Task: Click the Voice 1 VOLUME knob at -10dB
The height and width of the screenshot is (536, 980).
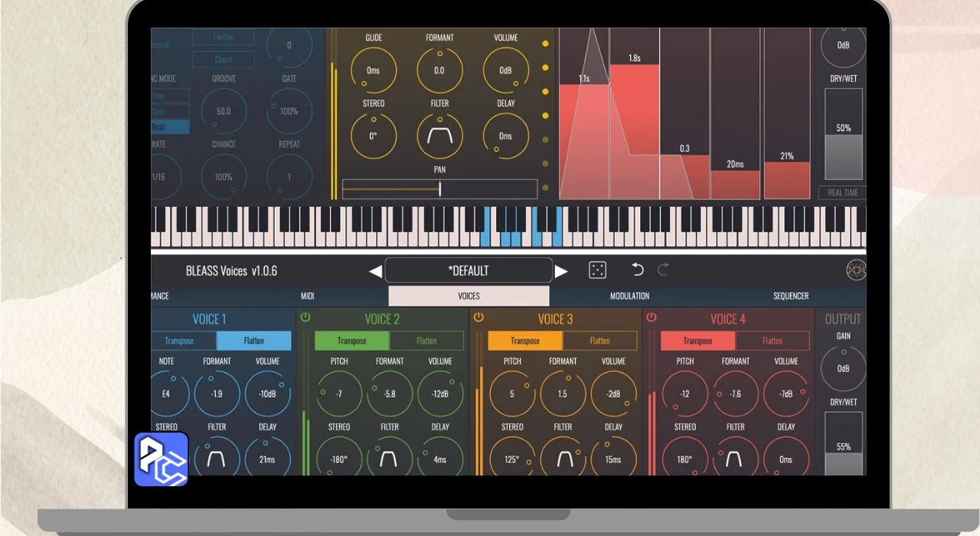Action: coord(267,394)
